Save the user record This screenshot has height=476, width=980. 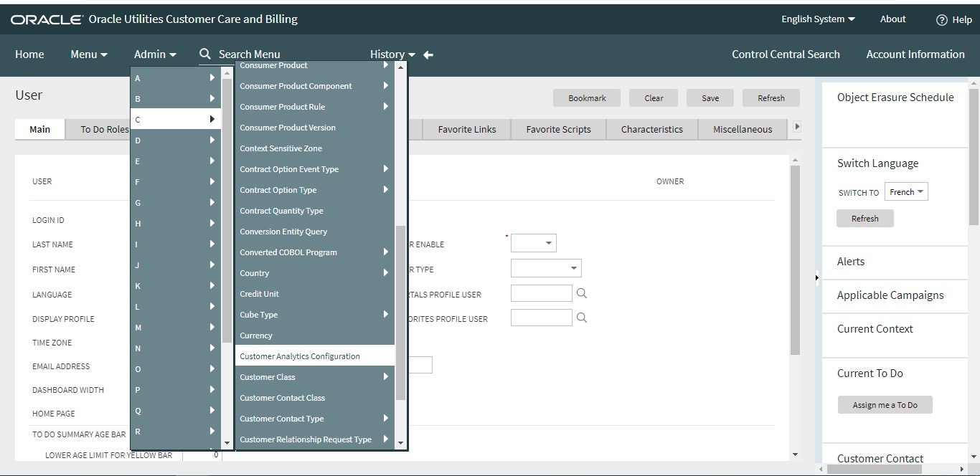pos(710,97)
